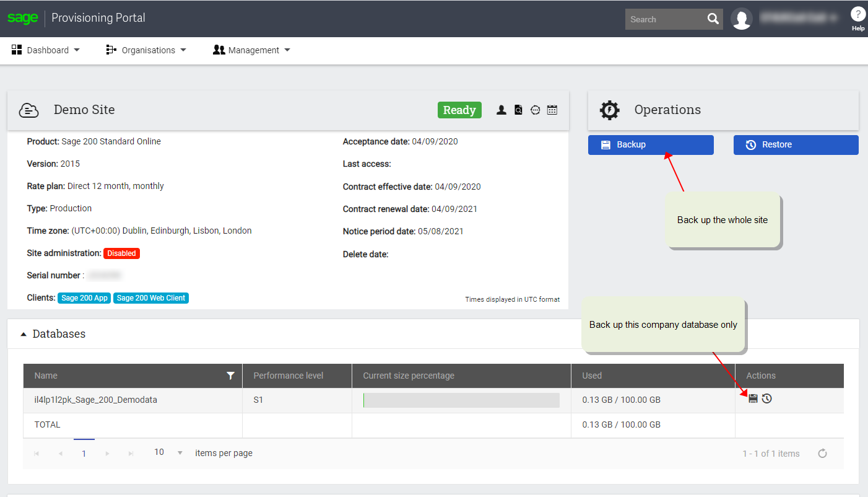Open the Help question mark icon
The width and height of the screenshot is (868, 497).
click(858, 15)
